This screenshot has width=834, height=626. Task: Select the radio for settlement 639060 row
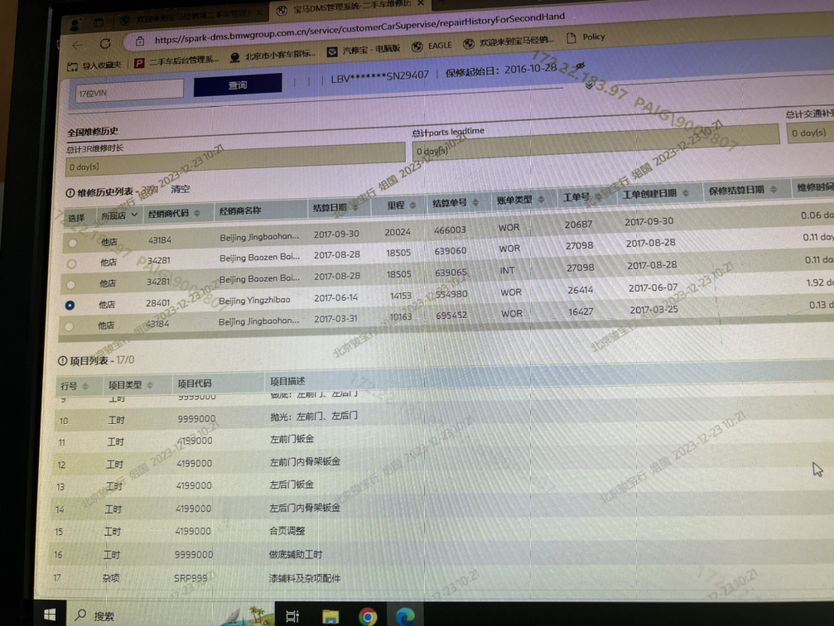(71, 264)
